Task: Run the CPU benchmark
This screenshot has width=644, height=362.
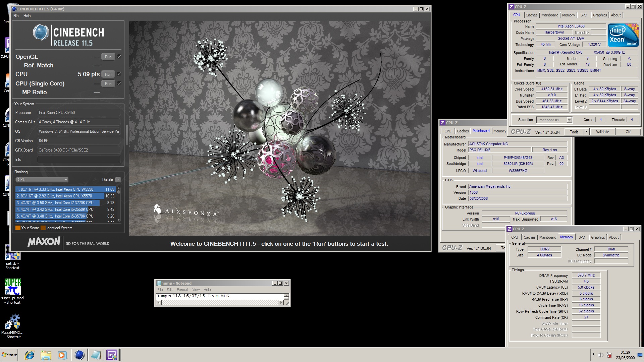Action: [108, 74]
